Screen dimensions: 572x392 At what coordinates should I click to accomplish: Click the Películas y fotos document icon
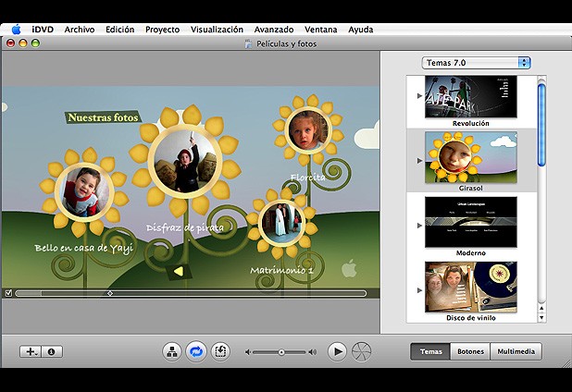tap(248, 43)
